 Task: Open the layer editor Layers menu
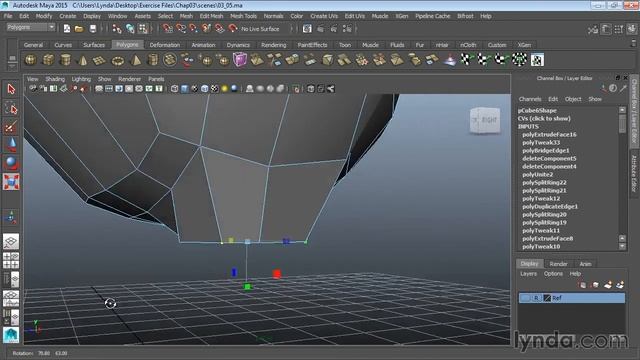click(529, 273)
